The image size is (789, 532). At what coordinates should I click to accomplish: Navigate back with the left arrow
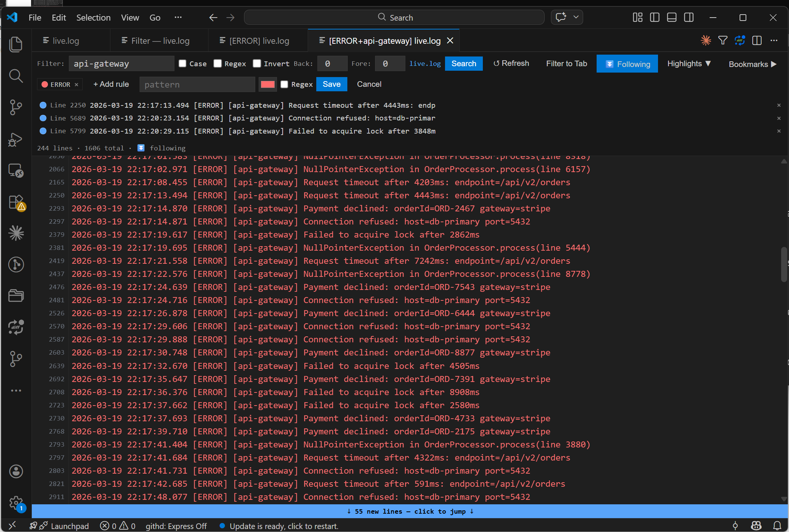pos(213,18)
